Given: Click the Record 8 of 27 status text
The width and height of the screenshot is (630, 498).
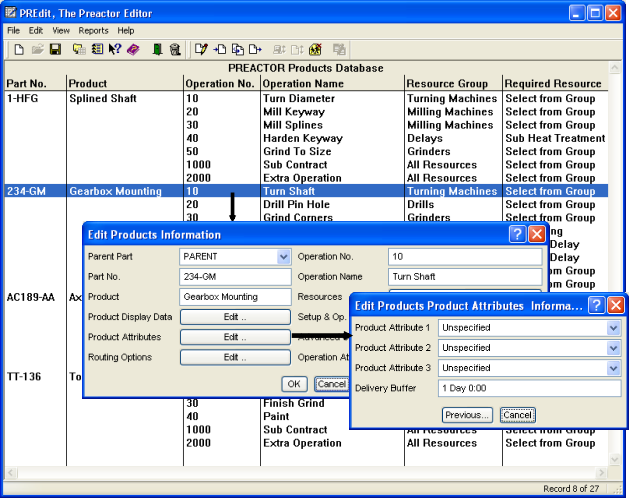Looking at the screenshot, I should [x=571, y=489].
